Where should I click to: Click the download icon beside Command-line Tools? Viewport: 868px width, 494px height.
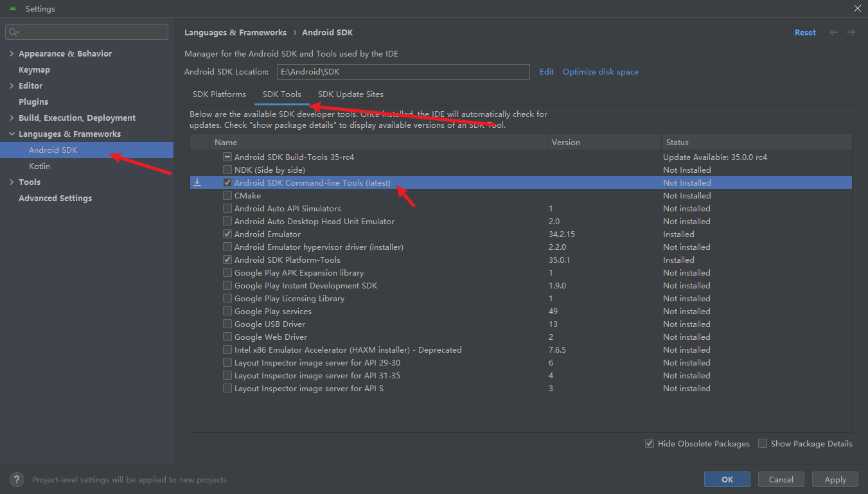[x=197, y=183]
